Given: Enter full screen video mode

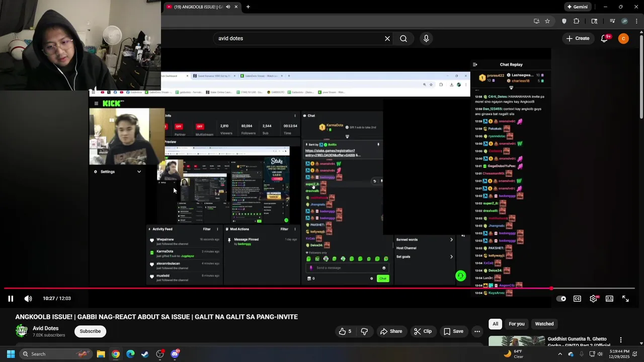Looking at the screenshot, I should [x=625, y=299].
